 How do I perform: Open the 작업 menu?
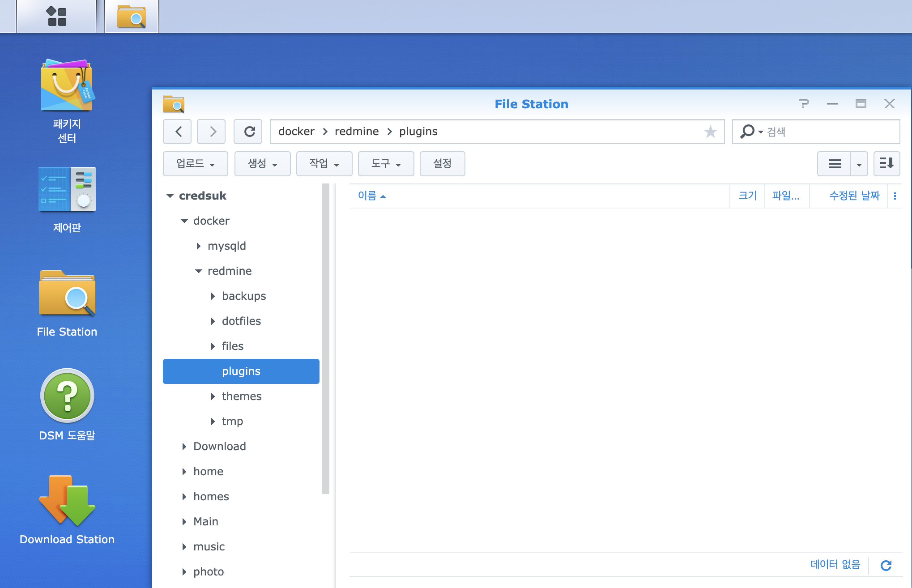coord(324,164)
